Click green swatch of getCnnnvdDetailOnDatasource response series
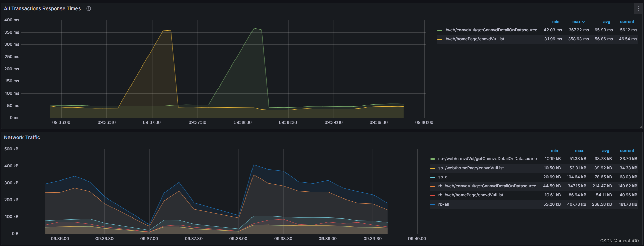The image size is (644, 246). click(440, 30)
